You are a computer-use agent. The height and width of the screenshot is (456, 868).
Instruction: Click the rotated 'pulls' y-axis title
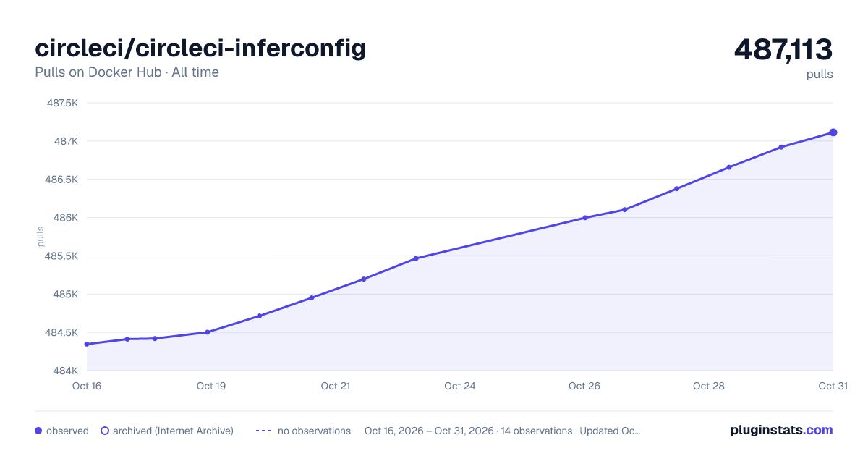[x=41, y=237]
